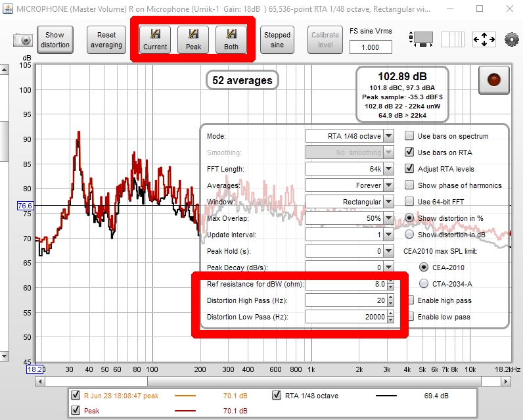Click the Save Both traces button

pos(231,40)
